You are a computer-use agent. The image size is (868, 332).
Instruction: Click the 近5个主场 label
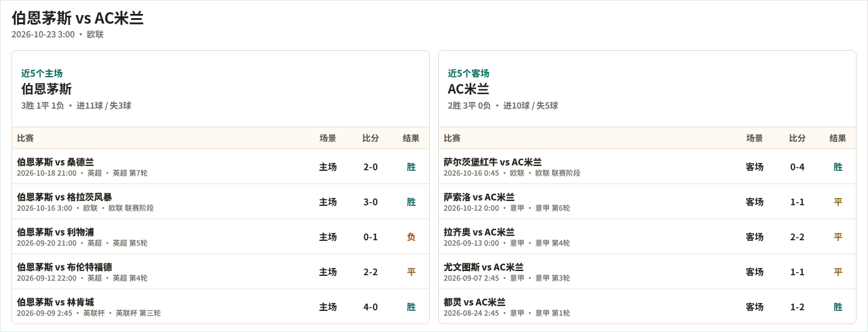42,73
